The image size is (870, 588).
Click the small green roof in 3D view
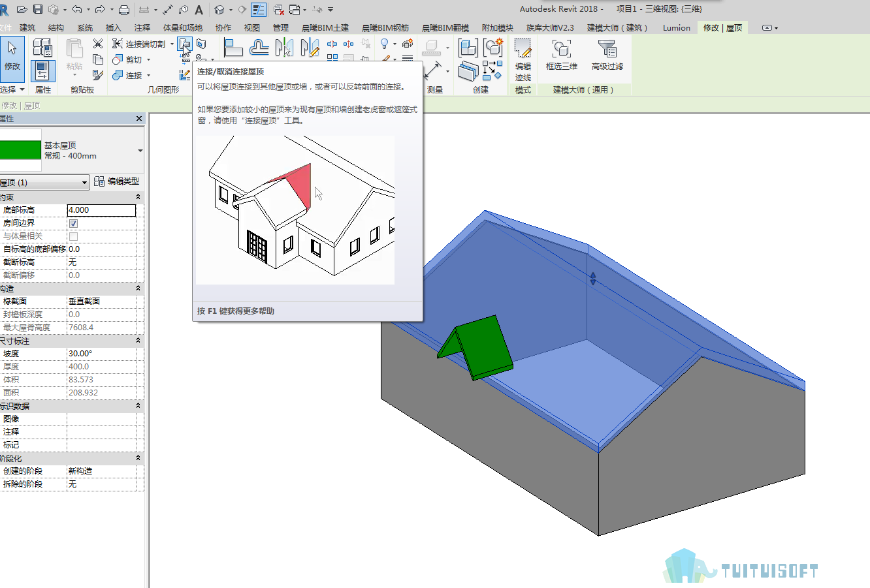[483, 348]
